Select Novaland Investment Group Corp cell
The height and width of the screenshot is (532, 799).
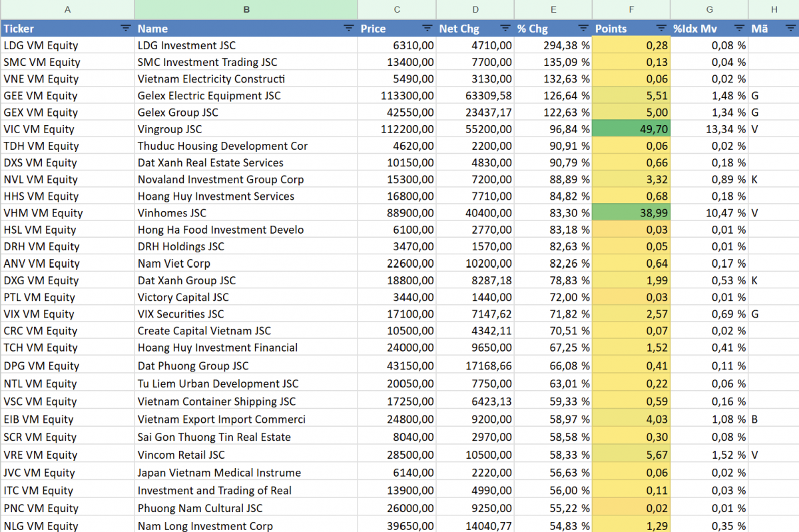(x=246, y=179)
